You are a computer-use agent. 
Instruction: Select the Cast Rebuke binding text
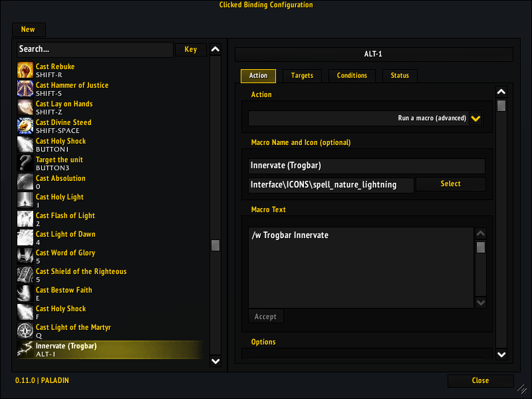[55, 66]
